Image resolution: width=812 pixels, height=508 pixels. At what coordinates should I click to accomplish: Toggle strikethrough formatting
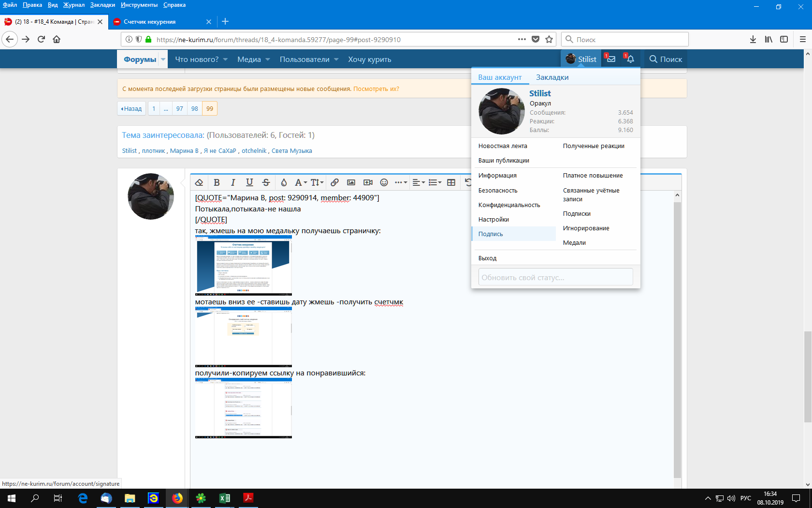click(x=266, y=182)
